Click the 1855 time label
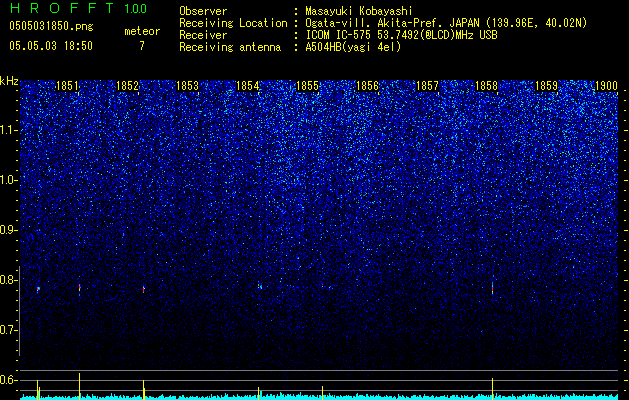 click(x=307, y=86)
